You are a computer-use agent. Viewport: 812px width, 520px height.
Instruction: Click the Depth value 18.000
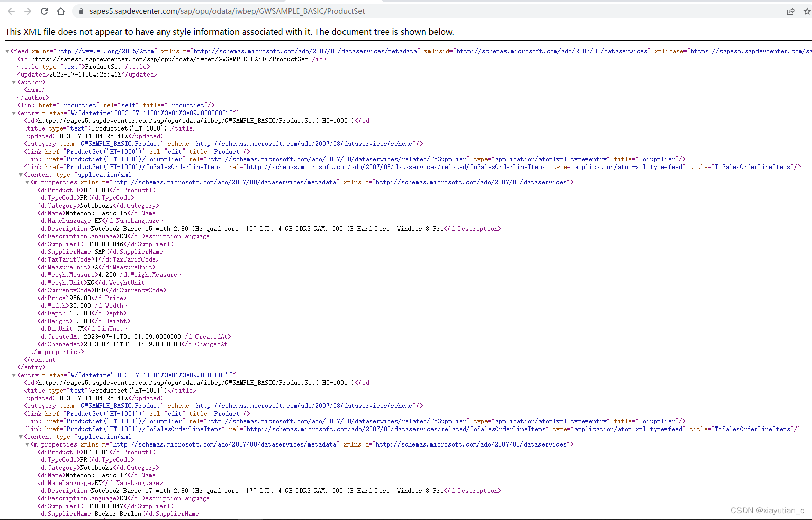pyautogui.click(x=80, y=313)
